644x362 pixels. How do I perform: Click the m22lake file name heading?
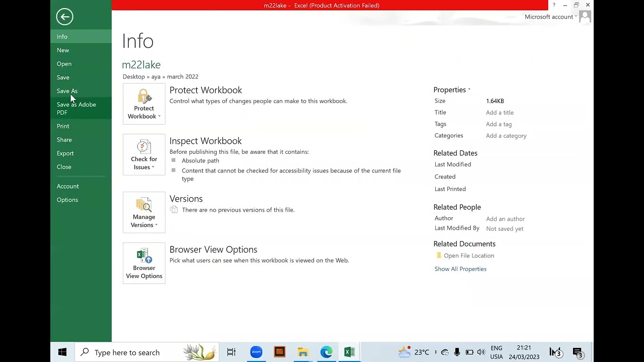141,65
